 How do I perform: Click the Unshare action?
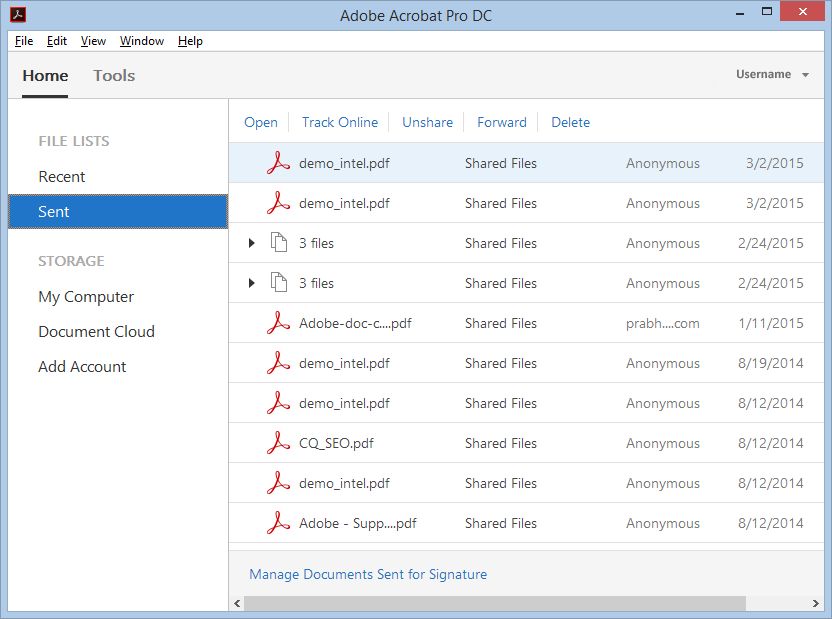click(x=427, y=122)
